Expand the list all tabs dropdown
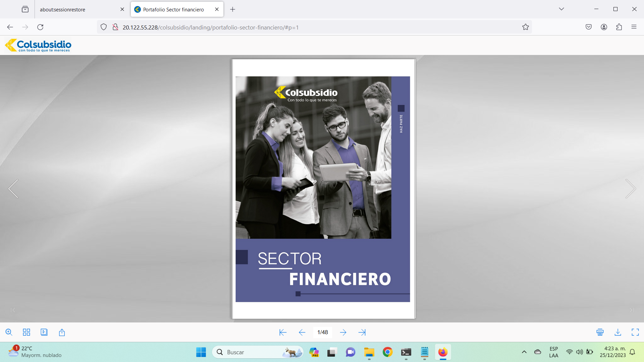The height and width of the screenshot is (362, 644). coord(561,9)
